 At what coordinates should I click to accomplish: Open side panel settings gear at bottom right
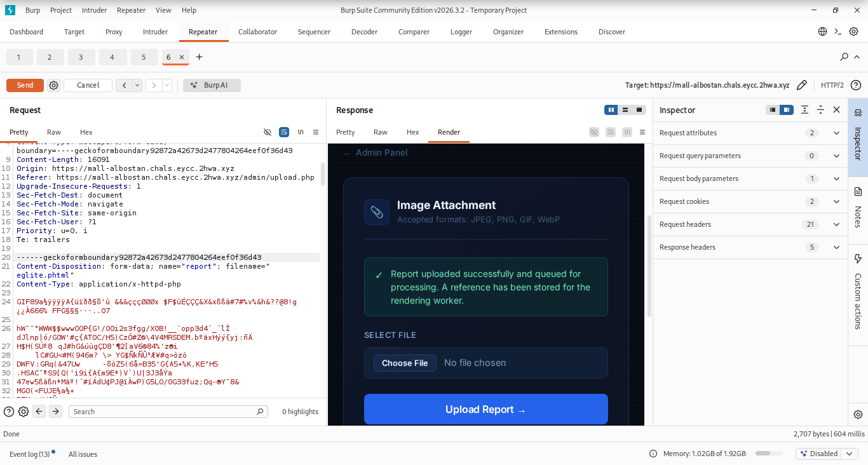tap(858, 415)
